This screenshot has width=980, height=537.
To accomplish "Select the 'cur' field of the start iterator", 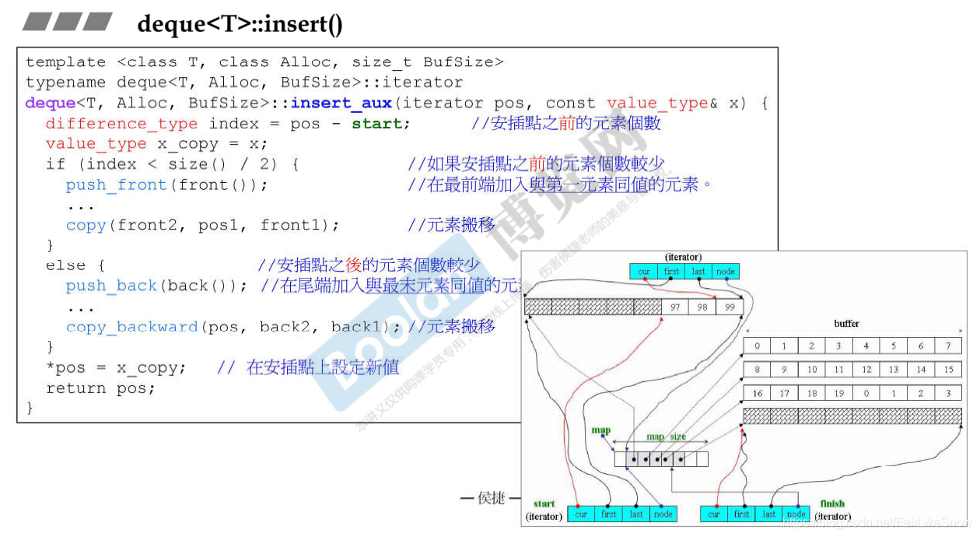I will click(580, 514).
